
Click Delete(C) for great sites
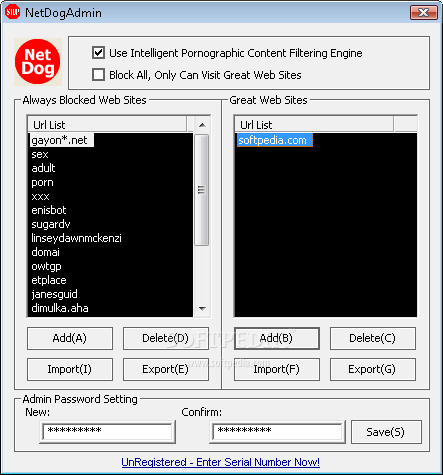point(373,338)
